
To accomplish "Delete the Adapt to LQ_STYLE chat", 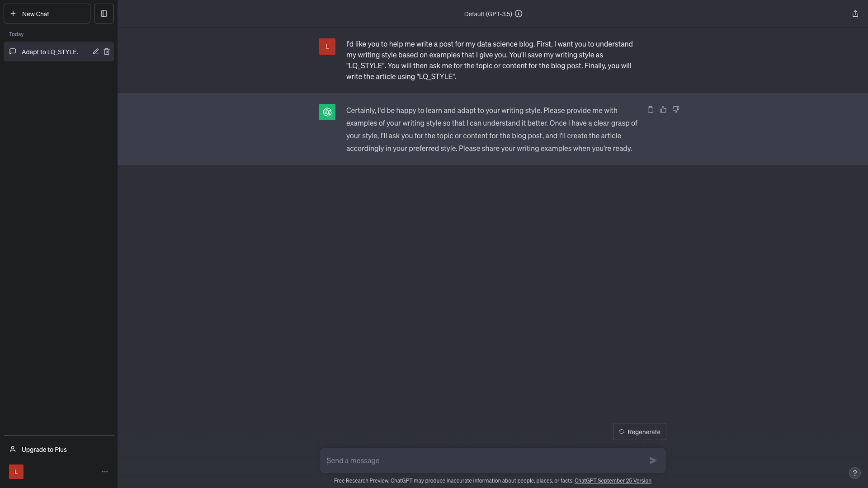I will tap(107, 52).
